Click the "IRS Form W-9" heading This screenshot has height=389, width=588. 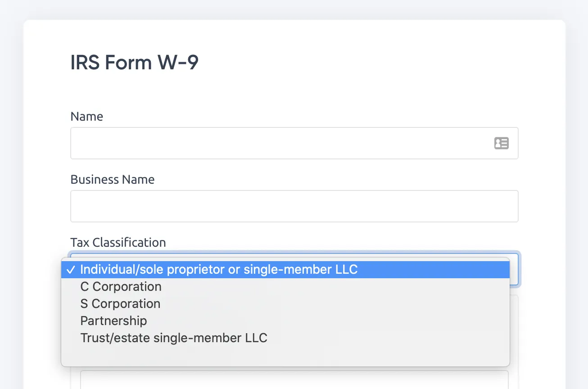(x=134, y=62)
